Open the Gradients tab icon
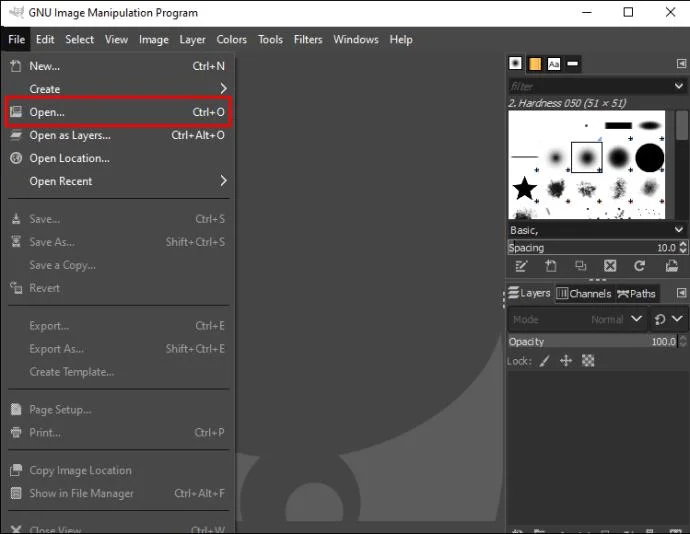The width and height of the screenshot is (690, 534). [x=573, y=64]
